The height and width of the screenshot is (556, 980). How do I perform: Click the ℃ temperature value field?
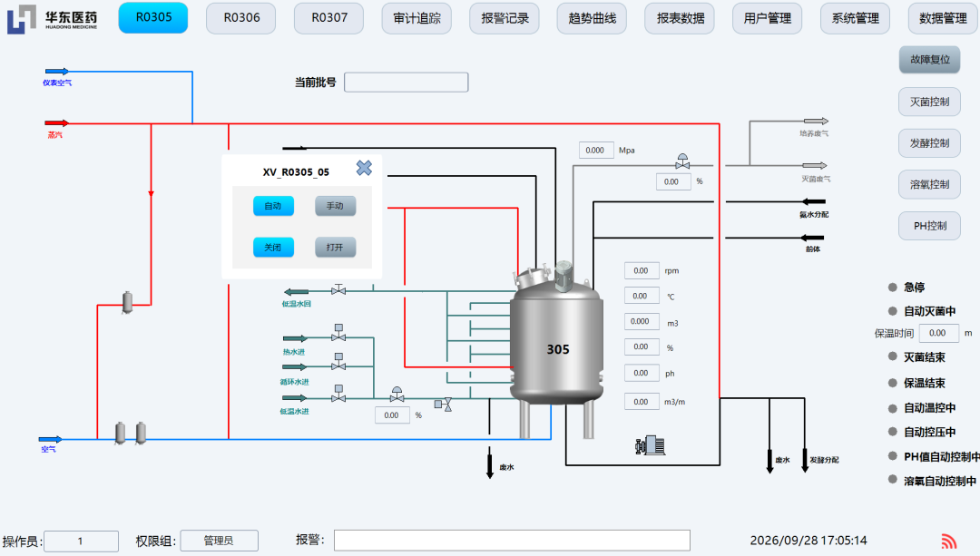tap(642, 296)
